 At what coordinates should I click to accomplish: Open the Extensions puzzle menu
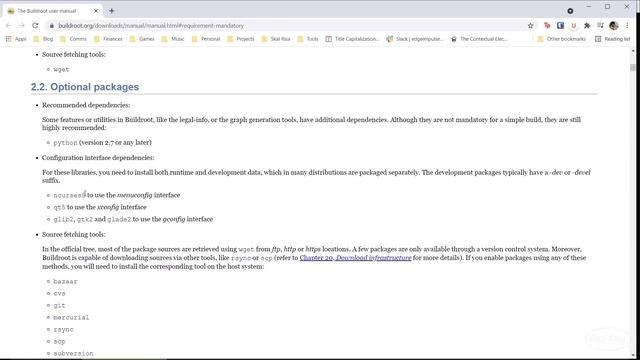point(587,26)
